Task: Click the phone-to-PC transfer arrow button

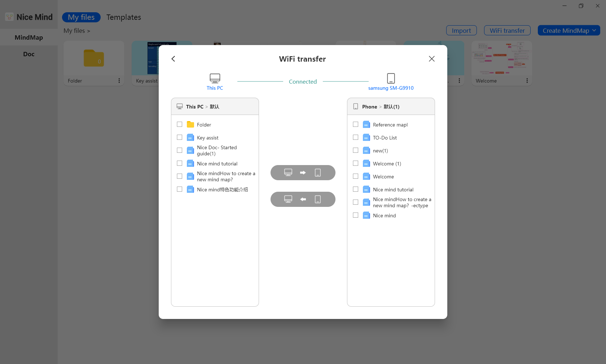Action: pos(303,199)
